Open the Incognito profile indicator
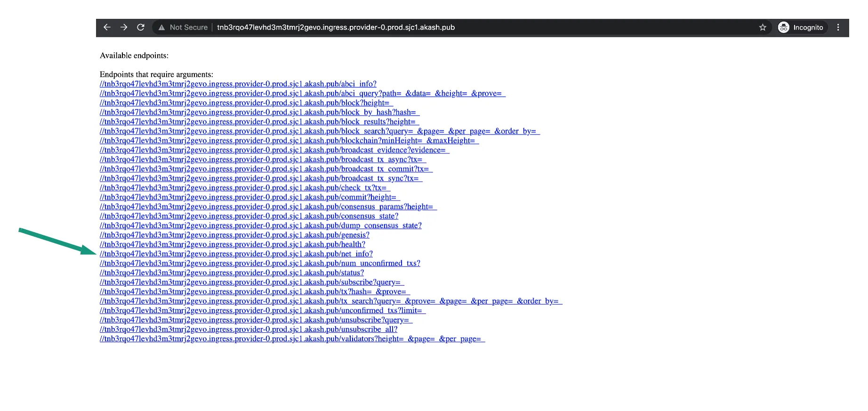Image resolution: width=868 pixels, height=411 pixels. tap(802, 27)
